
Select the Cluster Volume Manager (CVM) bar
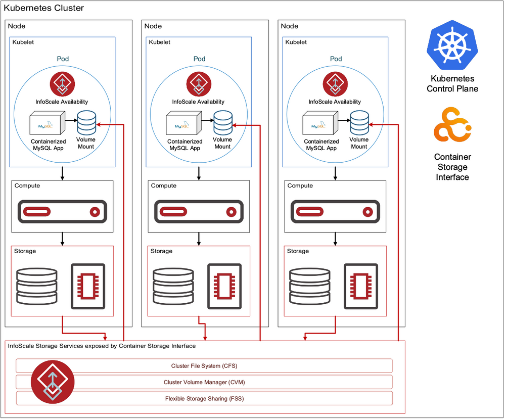pos(204,382)
